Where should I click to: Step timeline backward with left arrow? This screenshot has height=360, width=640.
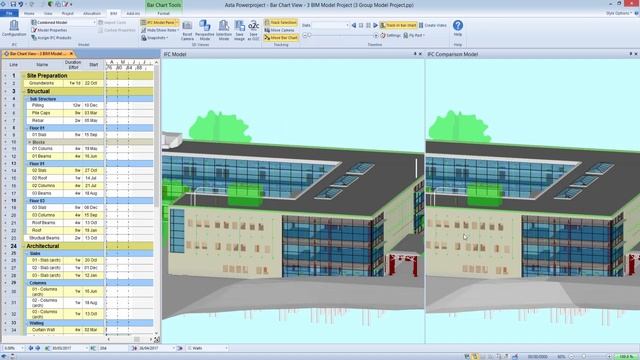(x=354, y=25)
